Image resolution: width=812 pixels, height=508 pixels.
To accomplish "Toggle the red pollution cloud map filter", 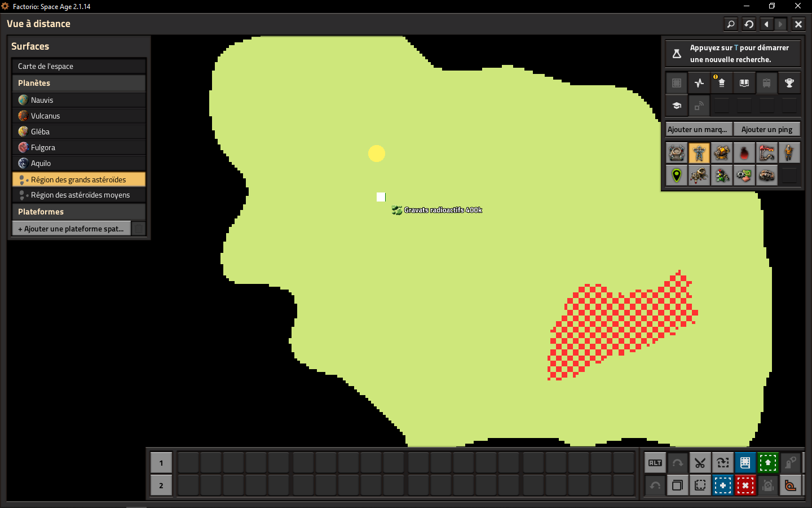I will pos(744,153).
